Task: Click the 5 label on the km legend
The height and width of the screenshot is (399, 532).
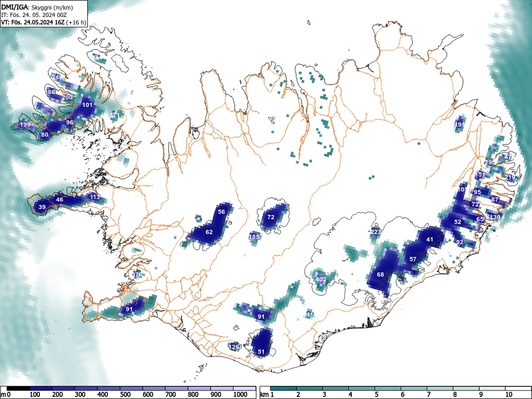Action: tap(376, 395)
